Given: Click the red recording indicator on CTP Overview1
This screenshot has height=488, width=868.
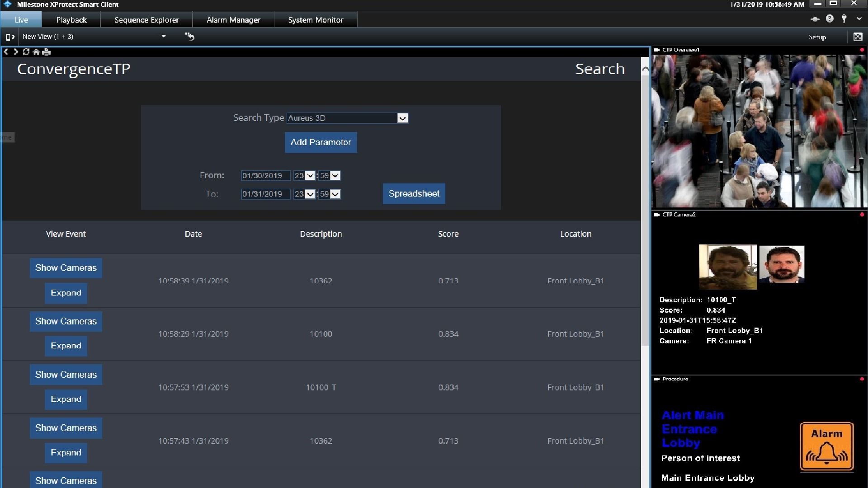Looking at the screenshot, I should click(862, 50).
